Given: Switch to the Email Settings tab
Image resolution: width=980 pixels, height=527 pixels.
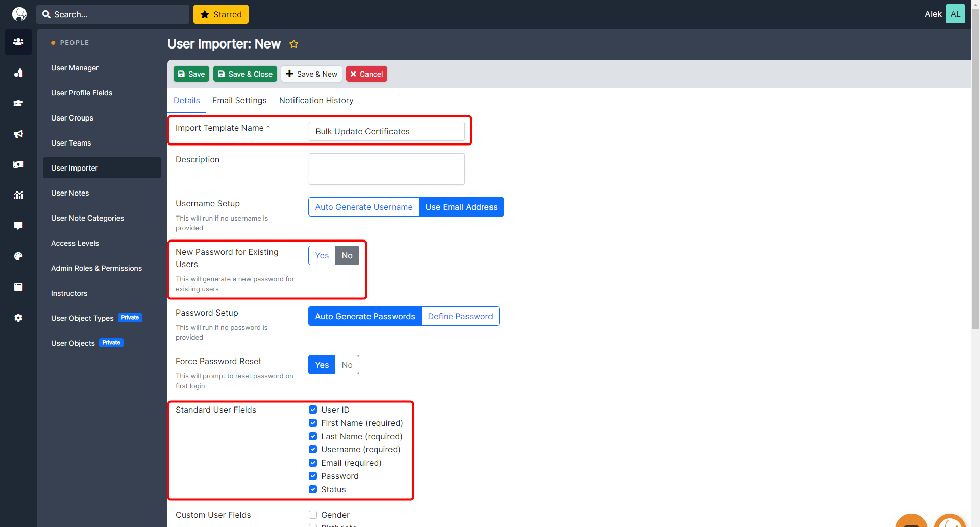Looking at the screenshot, I should 239,101.
